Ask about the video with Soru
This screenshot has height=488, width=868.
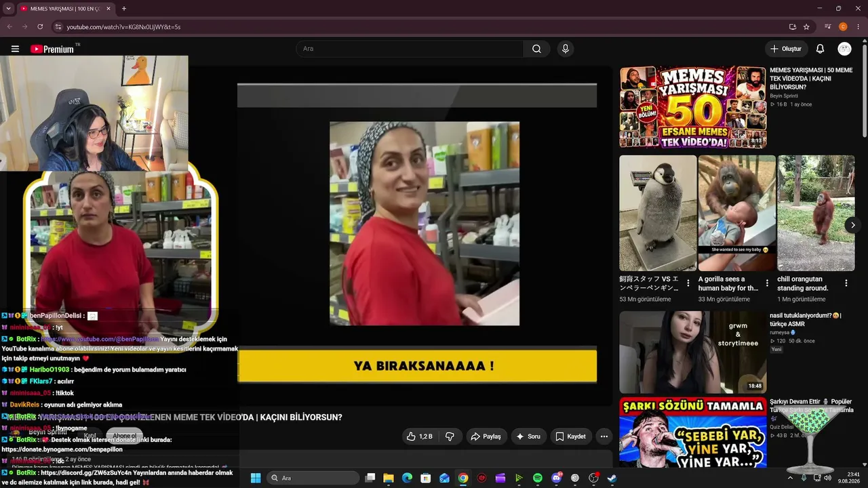pyautogui.click(x=529, y=436)
